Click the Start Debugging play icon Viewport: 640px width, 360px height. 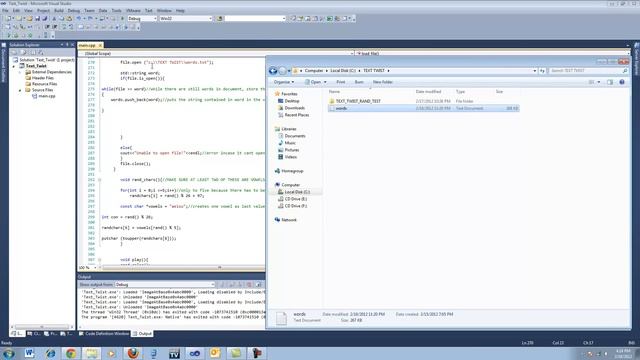[122, 18]
